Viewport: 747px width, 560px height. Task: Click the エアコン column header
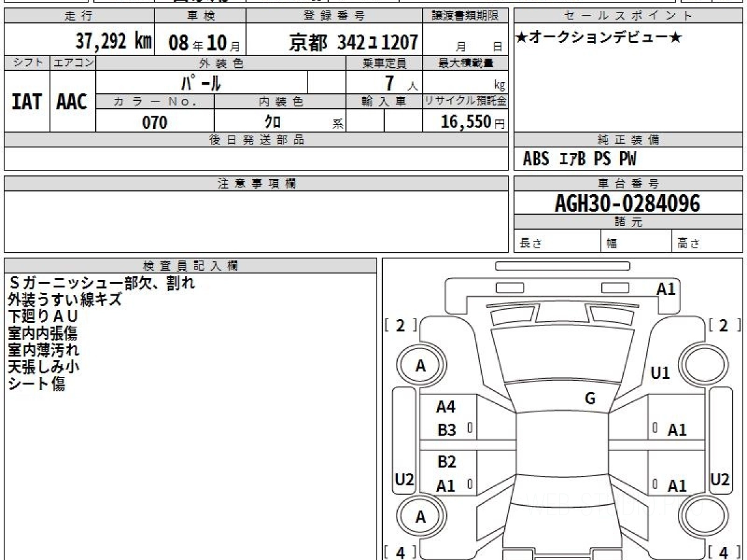click(73, 63)
